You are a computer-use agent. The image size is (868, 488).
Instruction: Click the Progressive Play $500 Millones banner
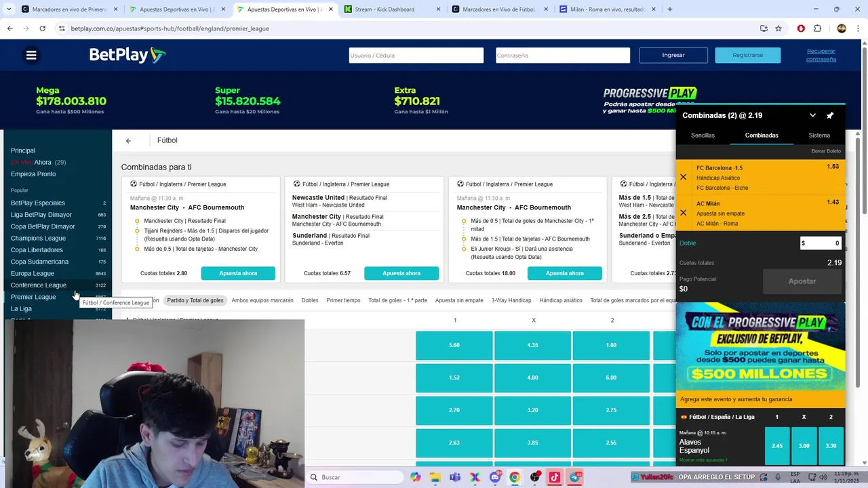[x=761, y=347]
